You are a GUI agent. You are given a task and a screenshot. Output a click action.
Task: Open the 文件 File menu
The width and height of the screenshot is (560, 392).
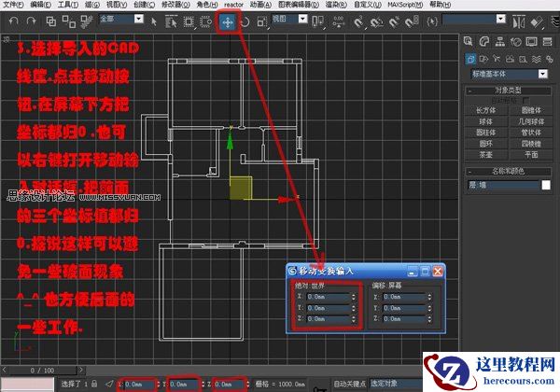pos(13,5)
